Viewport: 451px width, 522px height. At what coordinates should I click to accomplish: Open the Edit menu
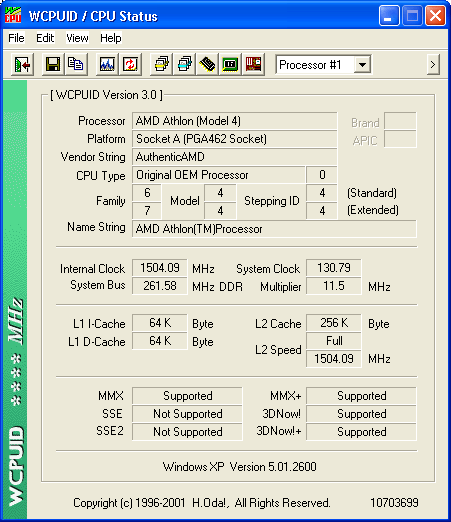(45, 38)
